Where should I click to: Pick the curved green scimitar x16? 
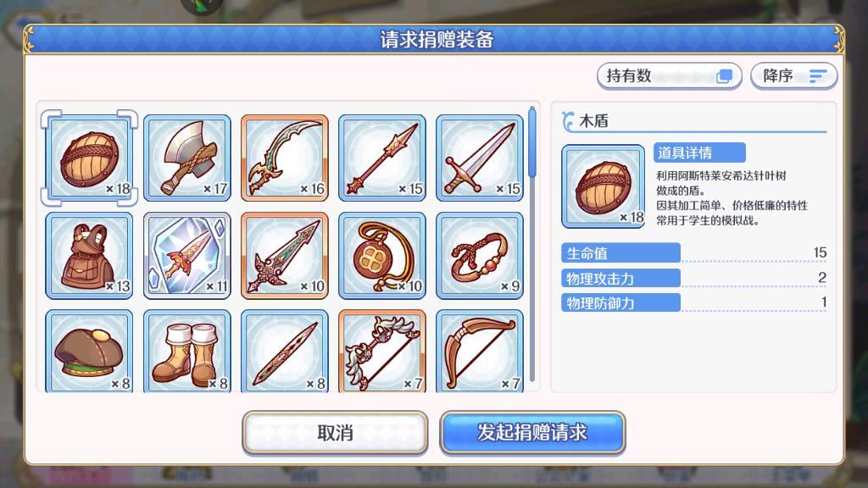(x=285, y=158)
